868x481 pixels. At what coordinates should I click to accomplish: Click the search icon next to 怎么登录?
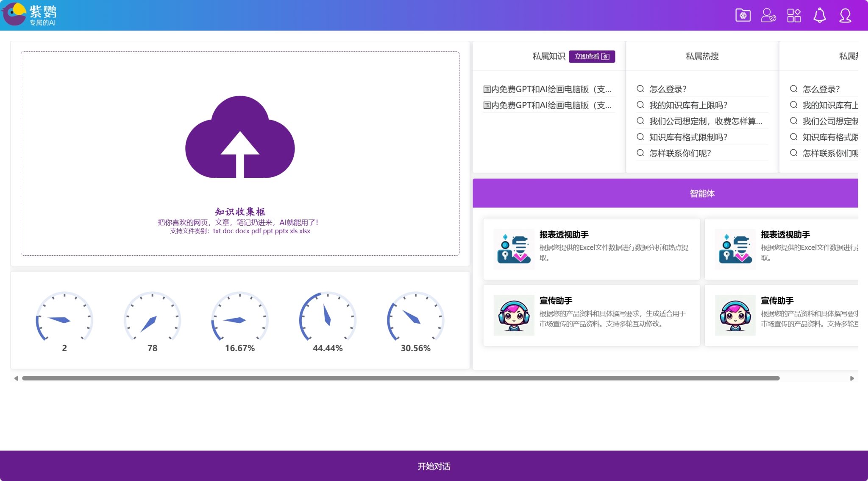(x=639, y=89)
